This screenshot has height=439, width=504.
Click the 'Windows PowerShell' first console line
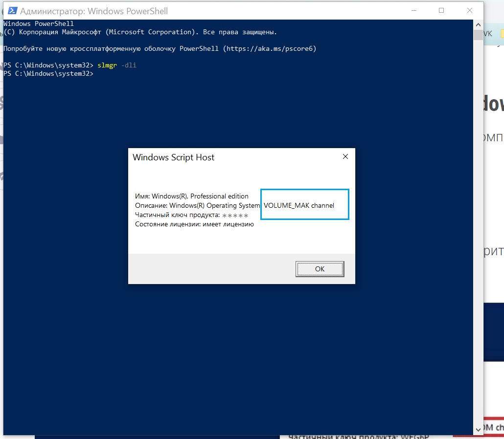point(39,23)
